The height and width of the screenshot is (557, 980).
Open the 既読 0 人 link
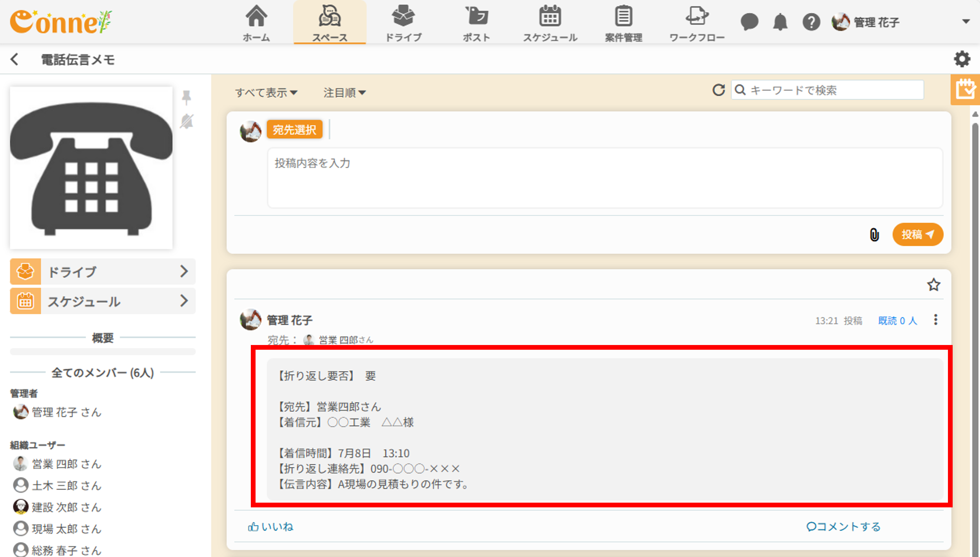[x=898, y=321]
